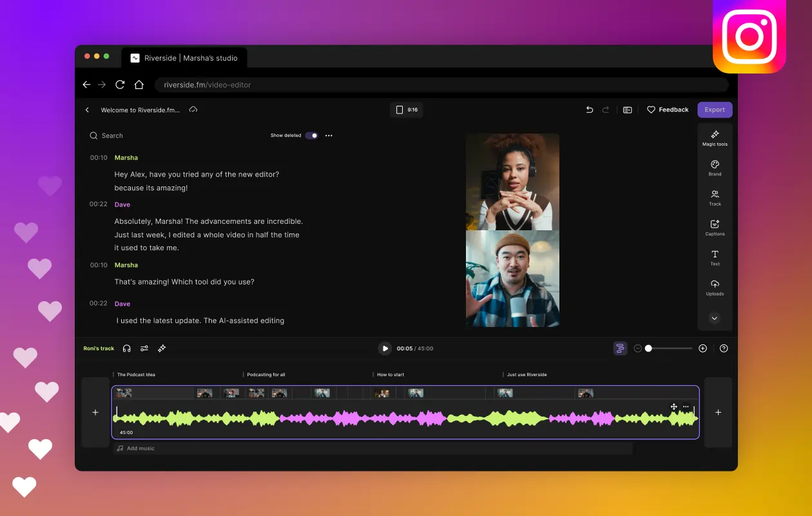Open the Text panel
Image resolution: width=812 pixels, height=516 pixels.
715,257
